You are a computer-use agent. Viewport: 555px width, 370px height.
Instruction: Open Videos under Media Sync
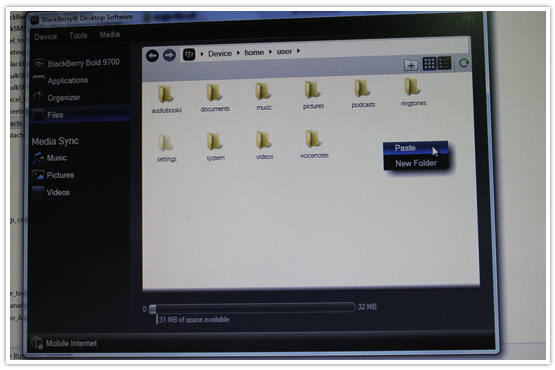51,192
